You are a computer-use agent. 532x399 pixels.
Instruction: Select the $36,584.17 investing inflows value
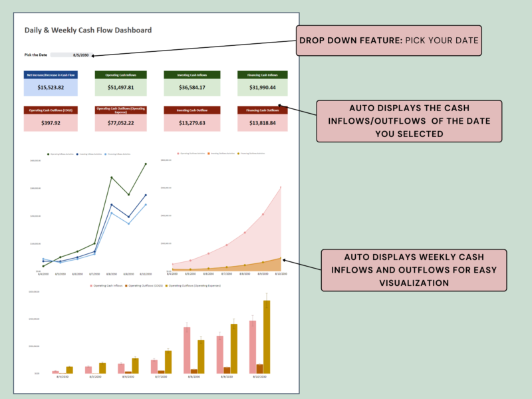(x=192, y=88)
